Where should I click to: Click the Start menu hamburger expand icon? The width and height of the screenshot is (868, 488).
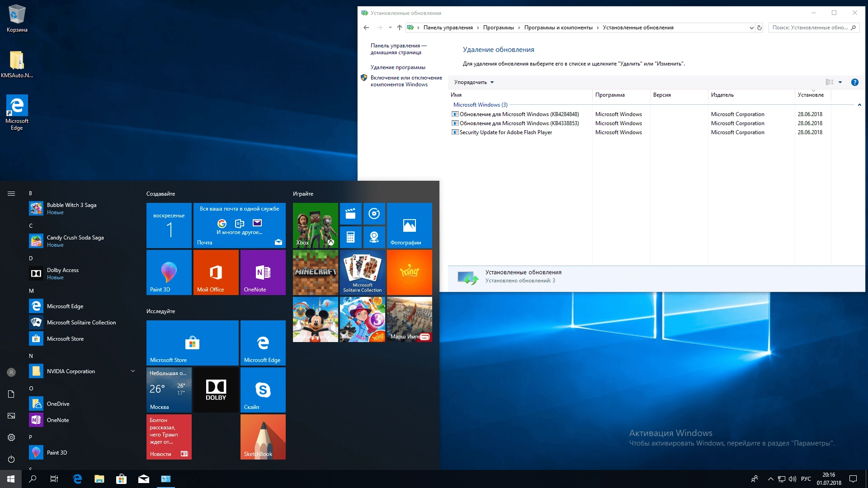[11, 193]
